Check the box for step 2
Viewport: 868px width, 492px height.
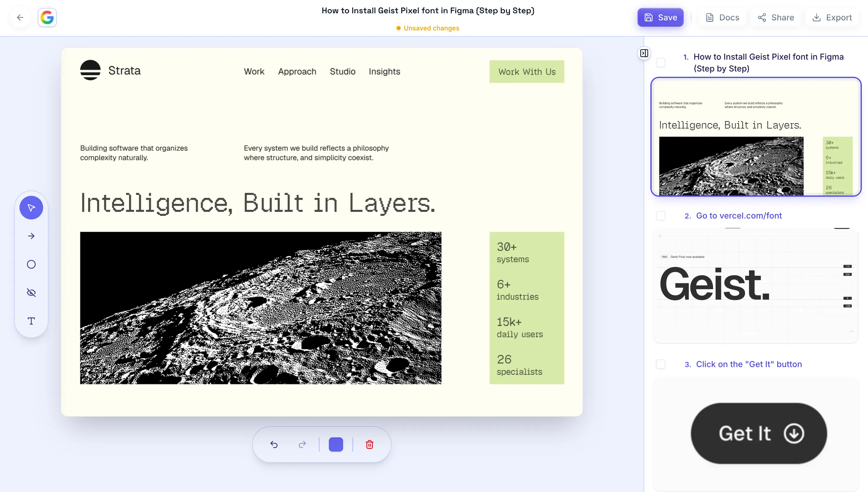click(x=661, y=216)
